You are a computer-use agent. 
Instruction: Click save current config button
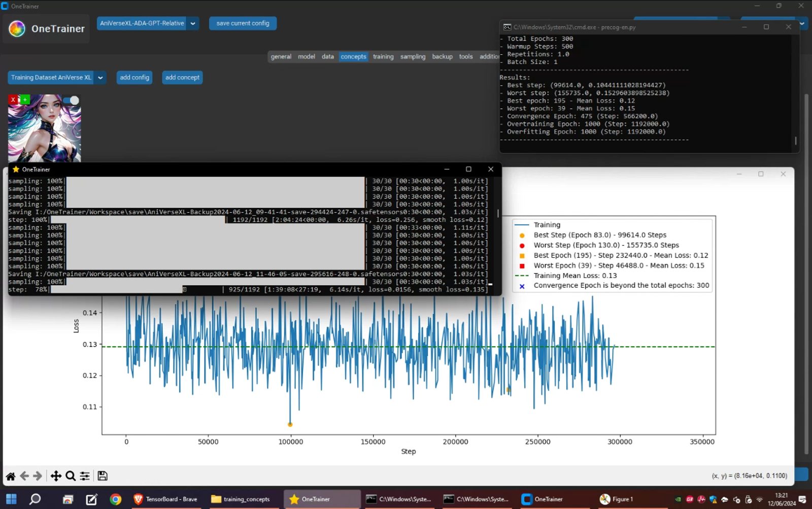[x=243, y=23]
